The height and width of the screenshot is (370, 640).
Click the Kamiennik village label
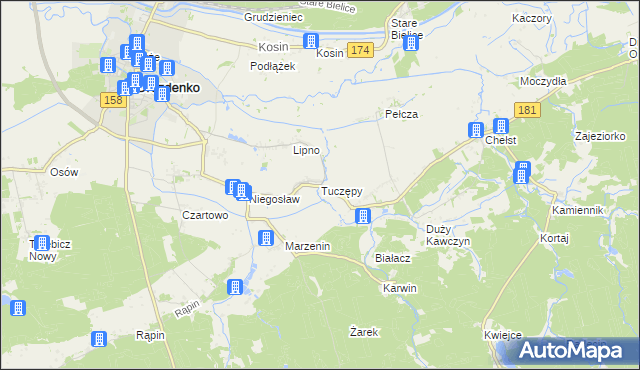[x=578, y=210]
